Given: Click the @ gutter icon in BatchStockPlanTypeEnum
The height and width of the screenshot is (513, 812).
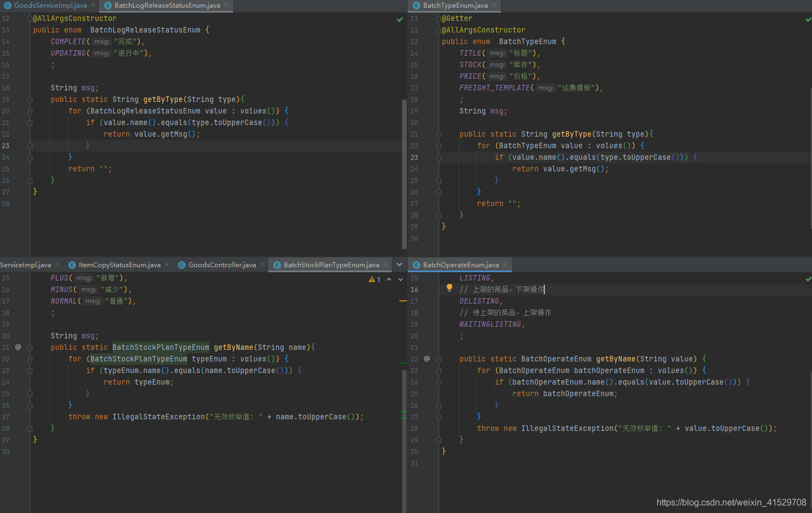Looking at the screenshot, I should coord(18,347).
